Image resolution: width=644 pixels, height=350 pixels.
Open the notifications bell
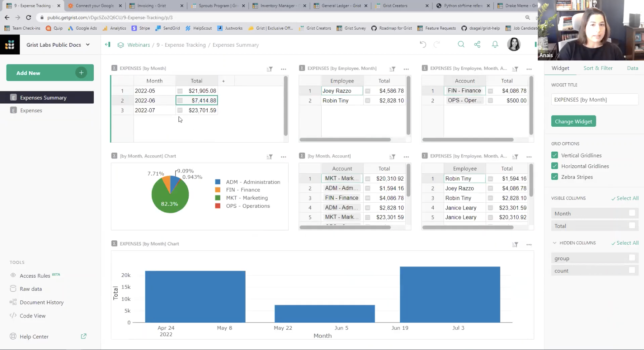tap(495, 44)
